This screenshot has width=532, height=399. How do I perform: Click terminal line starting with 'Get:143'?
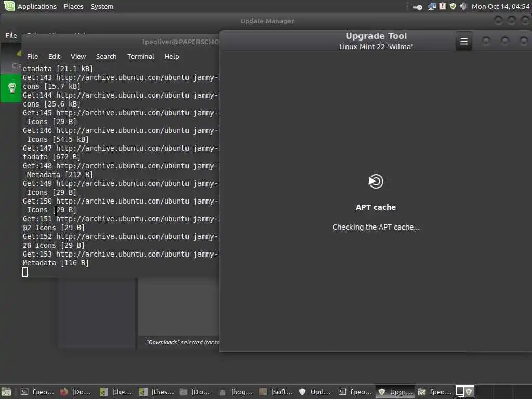coord(121,78)
